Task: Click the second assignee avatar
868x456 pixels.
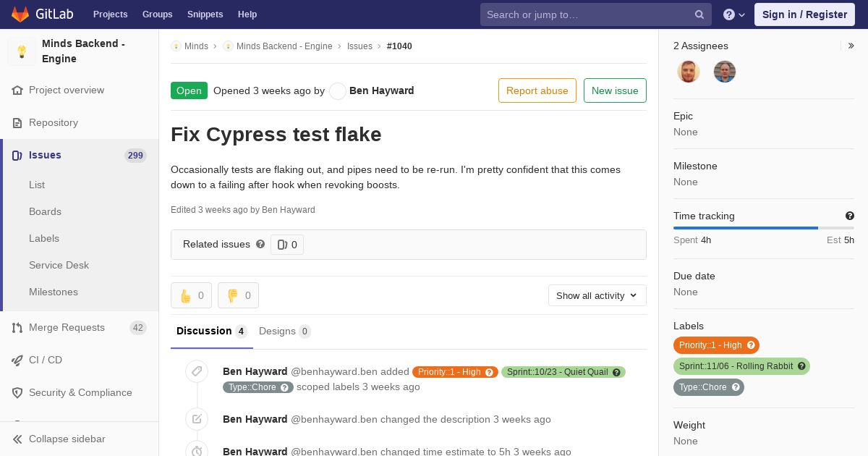Action: pos(725,72)
